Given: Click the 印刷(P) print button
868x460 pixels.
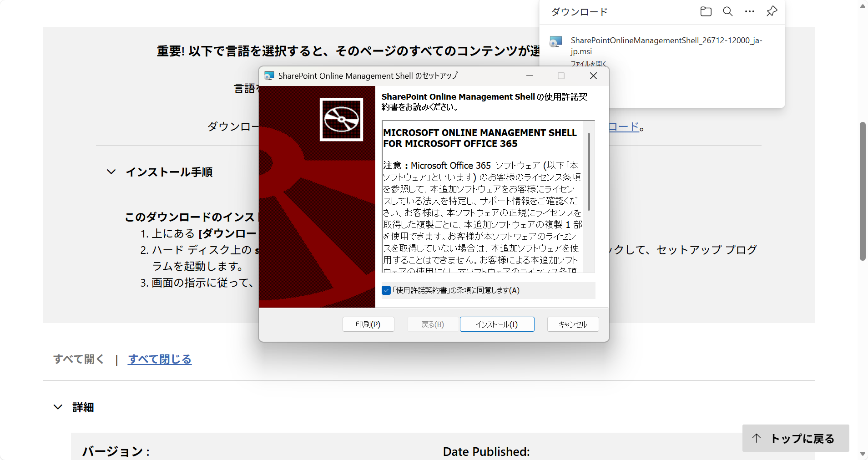Looking at the screenshot, I should point(368,324).
